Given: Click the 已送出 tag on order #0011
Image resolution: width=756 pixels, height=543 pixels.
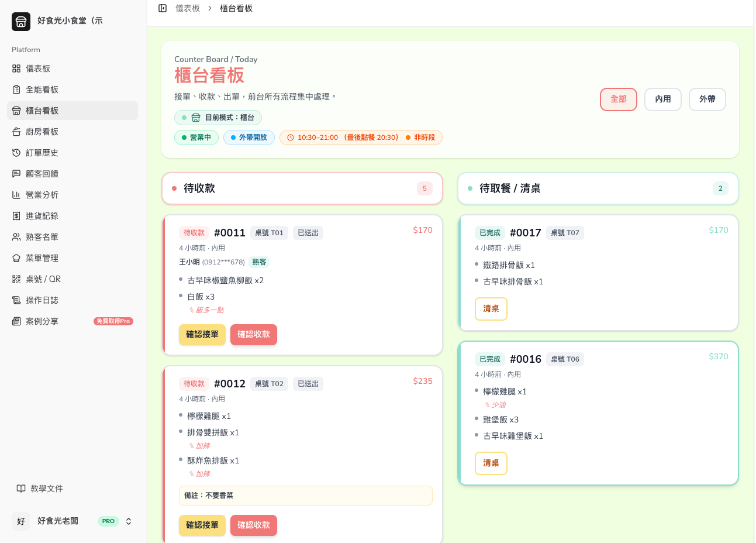Looking at the screenshot, I should 308,233.
